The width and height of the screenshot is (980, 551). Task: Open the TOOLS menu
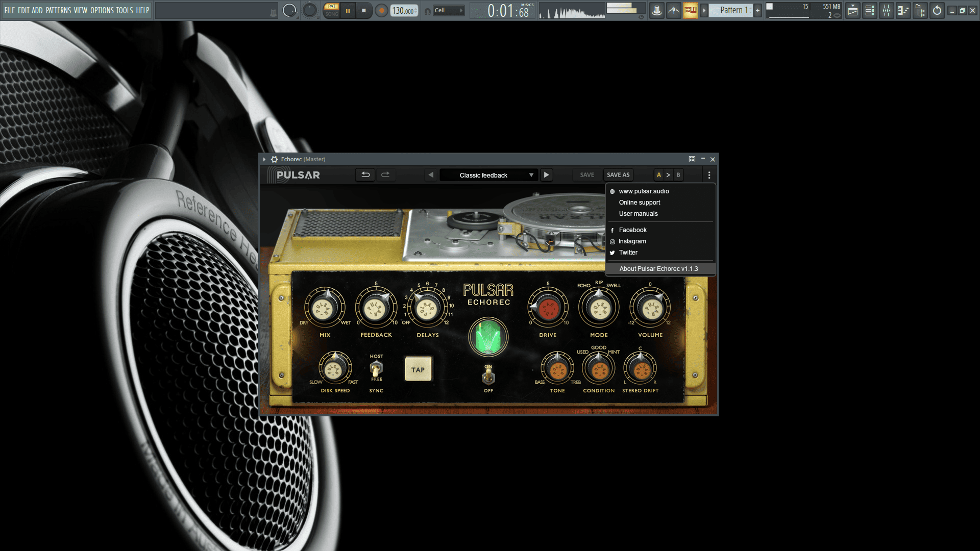[x=125, y=10]
